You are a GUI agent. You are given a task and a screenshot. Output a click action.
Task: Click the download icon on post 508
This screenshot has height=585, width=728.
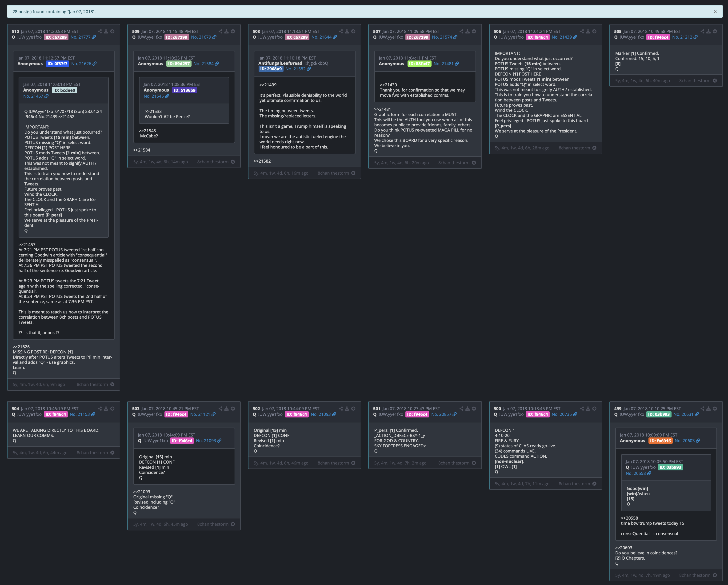347,31
